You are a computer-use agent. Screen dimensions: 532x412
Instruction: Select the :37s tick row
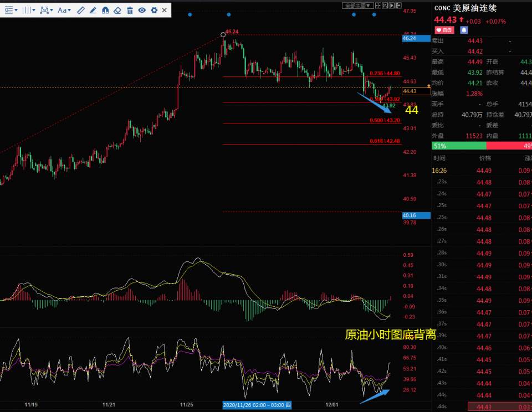pos(482,324)
